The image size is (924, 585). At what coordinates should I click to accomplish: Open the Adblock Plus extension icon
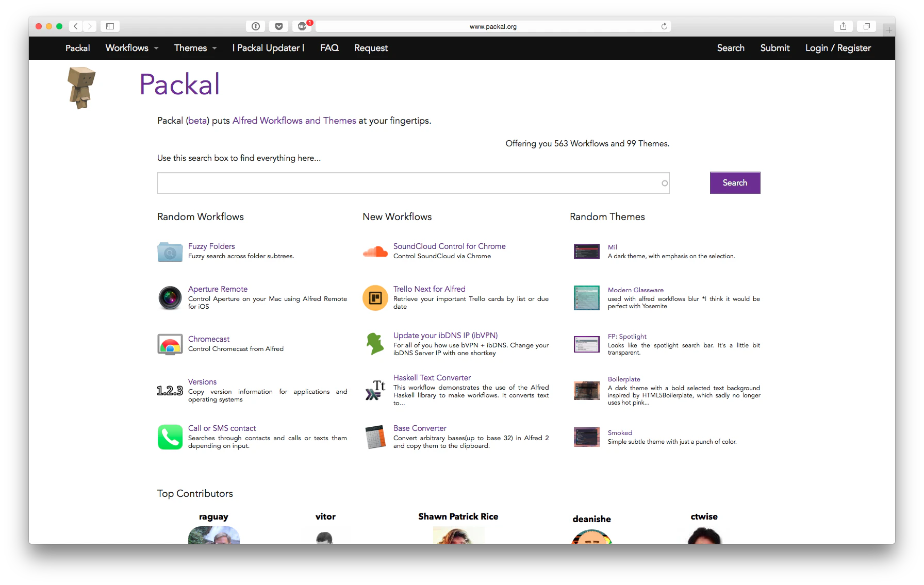[303, 26]
